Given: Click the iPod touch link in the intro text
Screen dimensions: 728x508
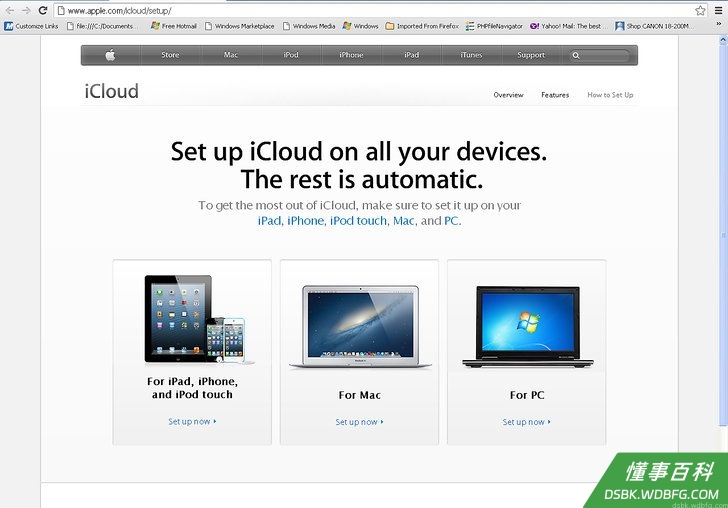Looking at the screenshot, I should (x=358, y=221).
